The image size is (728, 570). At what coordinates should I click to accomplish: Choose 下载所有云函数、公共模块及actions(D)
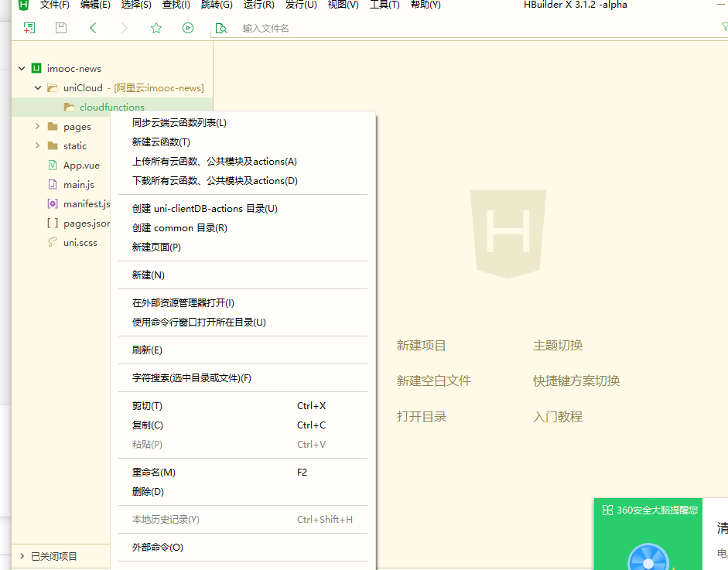point(243,180)
